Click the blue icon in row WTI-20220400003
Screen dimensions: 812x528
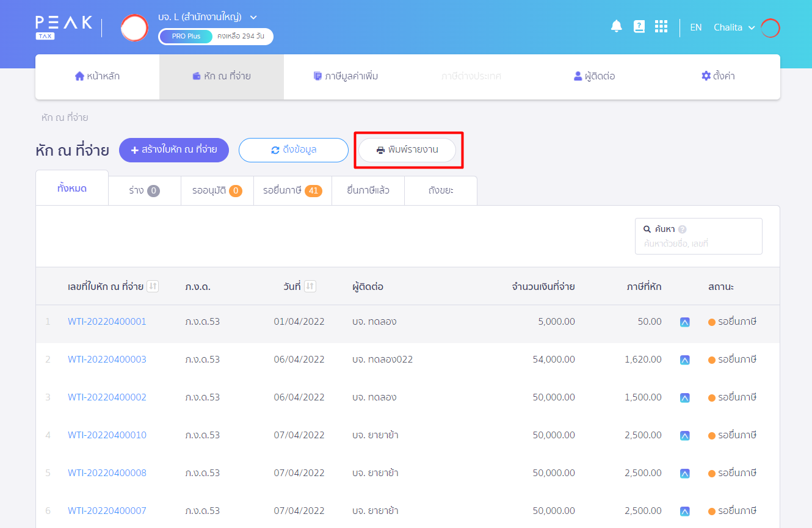684,360
